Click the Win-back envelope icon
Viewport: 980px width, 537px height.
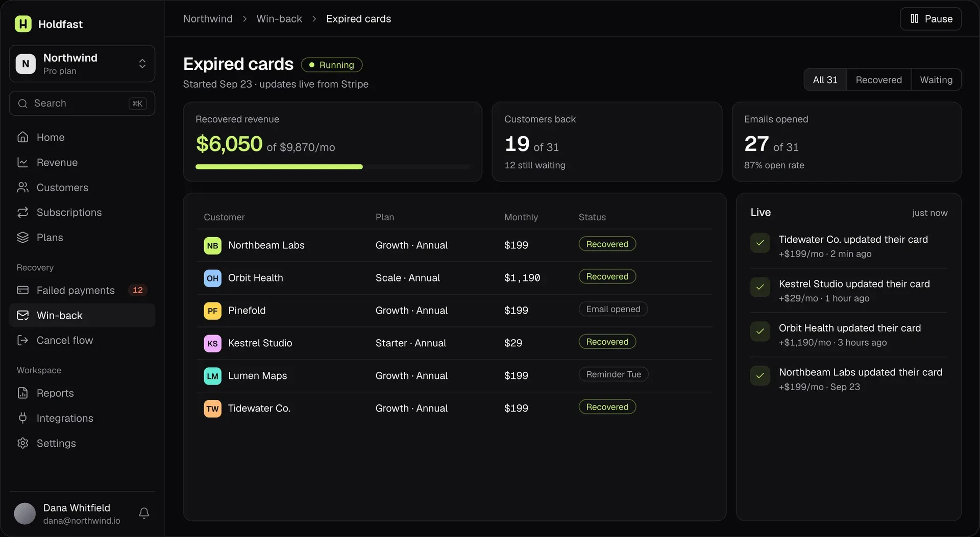click(22, 315)
